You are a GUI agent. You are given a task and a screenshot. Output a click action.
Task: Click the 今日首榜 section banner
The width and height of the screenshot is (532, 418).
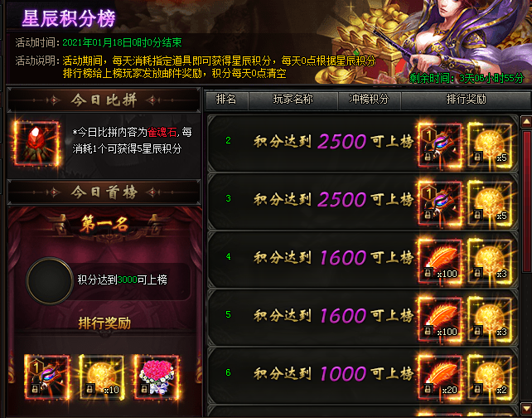(x=104, y=192)
